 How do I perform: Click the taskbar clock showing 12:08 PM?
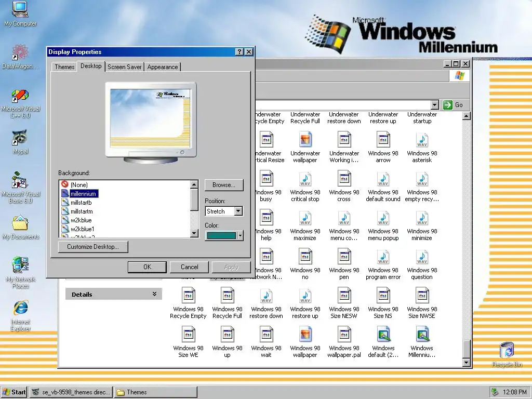click(x=515, y=392)
